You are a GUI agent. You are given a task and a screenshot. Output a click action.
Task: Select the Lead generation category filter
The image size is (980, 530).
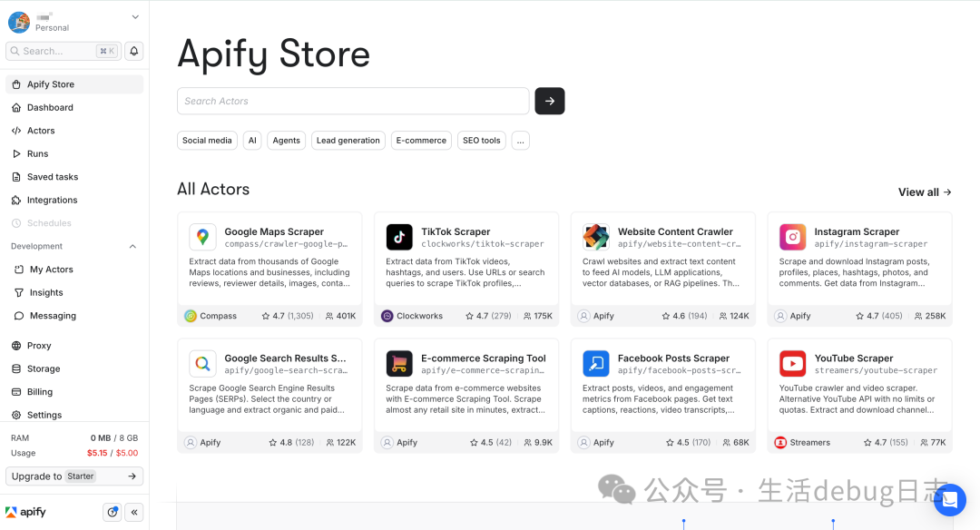(x=348, y=141)
